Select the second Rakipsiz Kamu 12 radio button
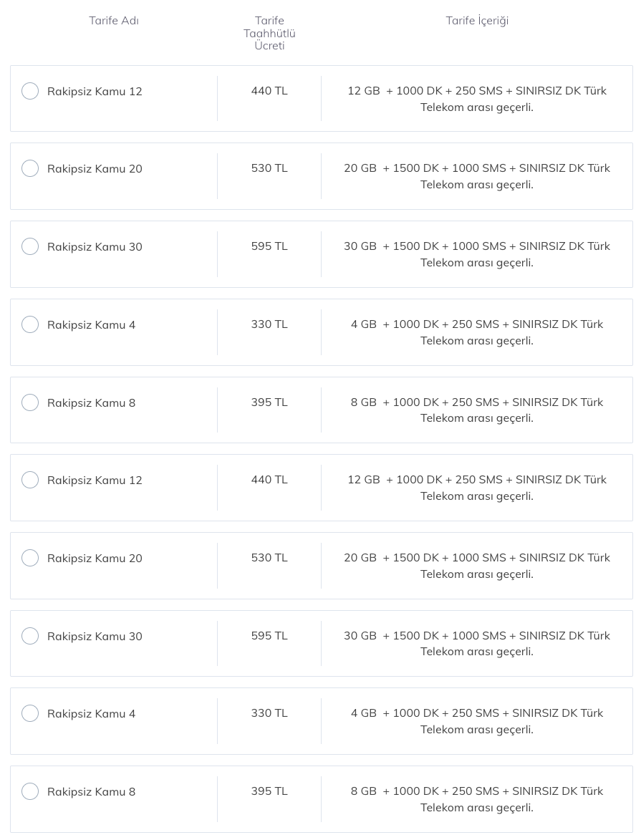 point(30,480)
